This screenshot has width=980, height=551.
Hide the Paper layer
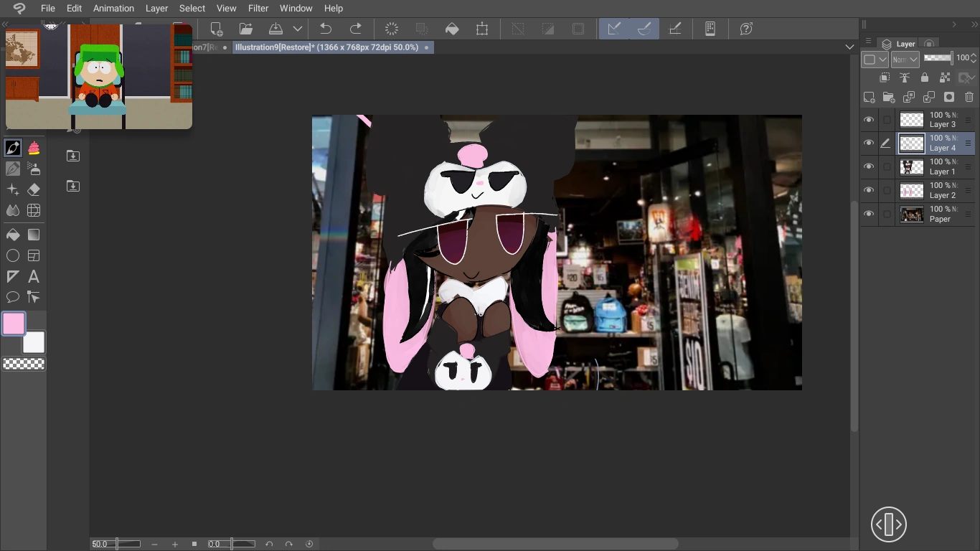(x=869, y=214)
